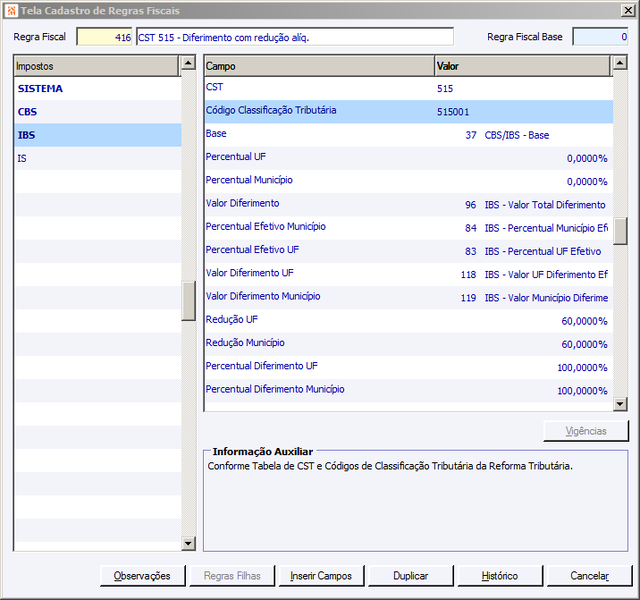Click the application icon in title bar
The height and width of the screenshot is (600, 640).
[12, 10]
